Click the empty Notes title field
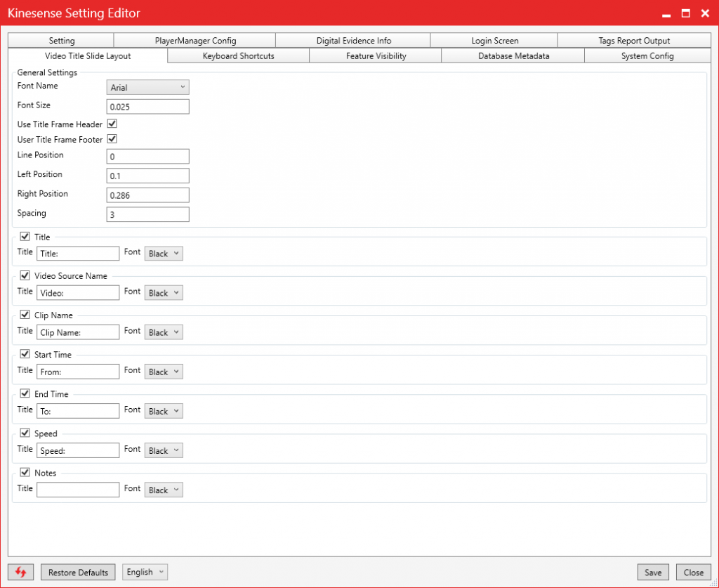719x588 pixels. tap(78, 490)
